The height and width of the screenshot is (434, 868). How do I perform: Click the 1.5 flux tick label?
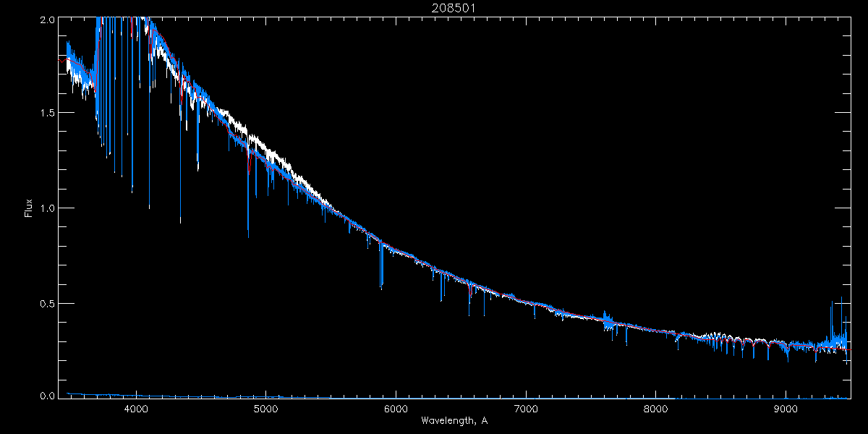point(47,114)
